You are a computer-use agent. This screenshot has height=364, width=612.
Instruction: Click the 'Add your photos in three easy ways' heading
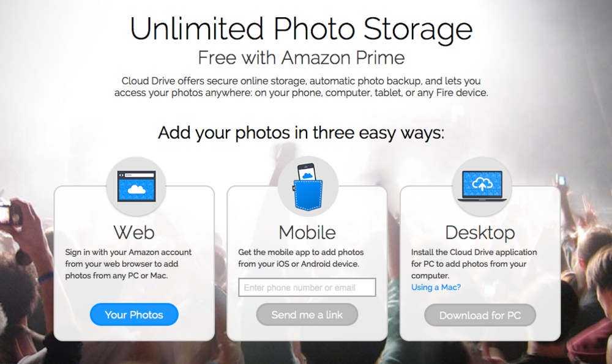pos(301,133)
